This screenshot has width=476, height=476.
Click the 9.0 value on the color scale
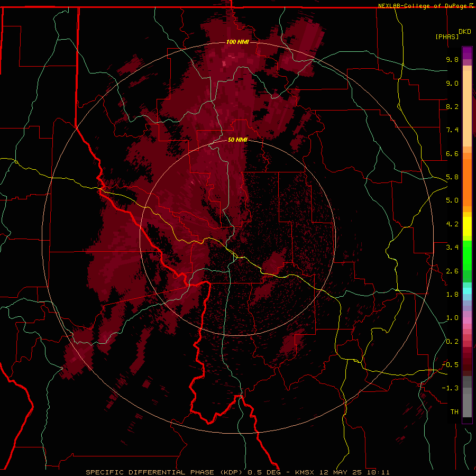pyautogui.click(x=452, y=83)
